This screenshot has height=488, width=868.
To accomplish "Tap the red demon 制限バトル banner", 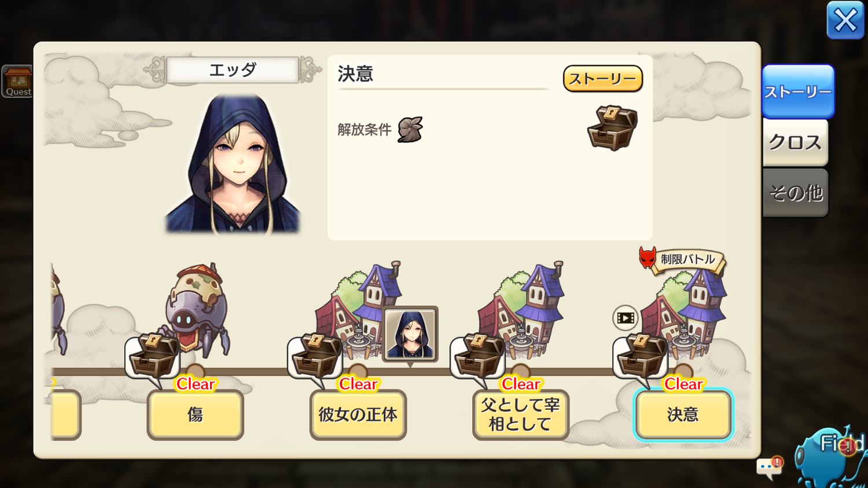I will (x=682, y=259).
